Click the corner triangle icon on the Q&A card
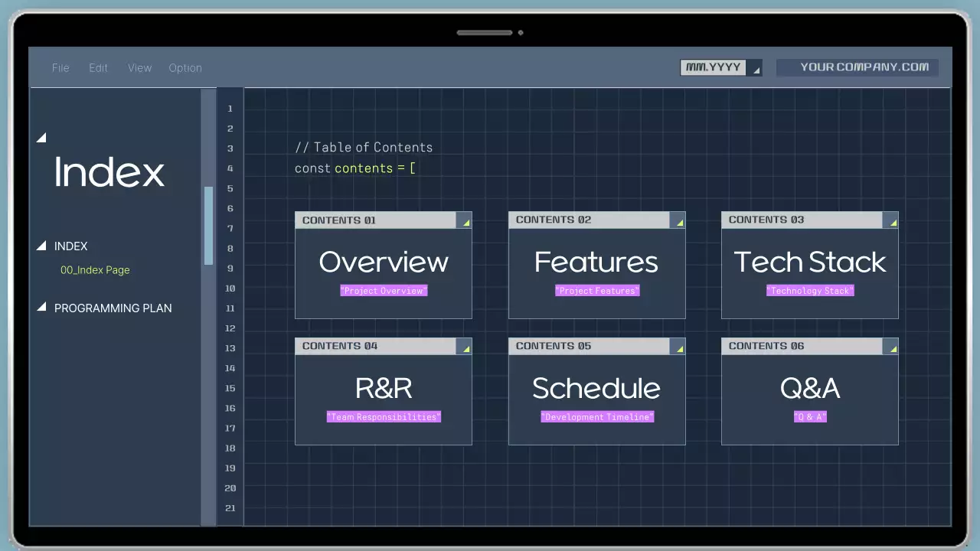The image size is (980, 551). 891,348
